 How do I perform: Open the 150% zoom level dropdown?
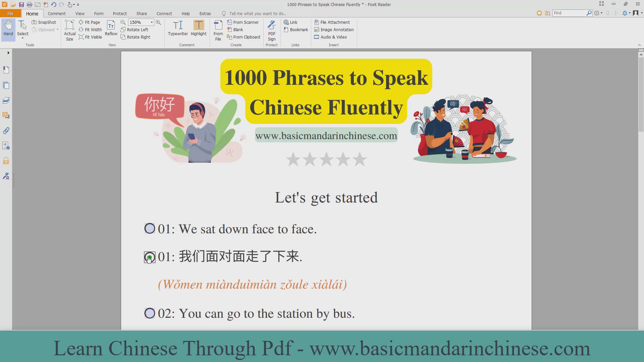(x=152, y=22)
